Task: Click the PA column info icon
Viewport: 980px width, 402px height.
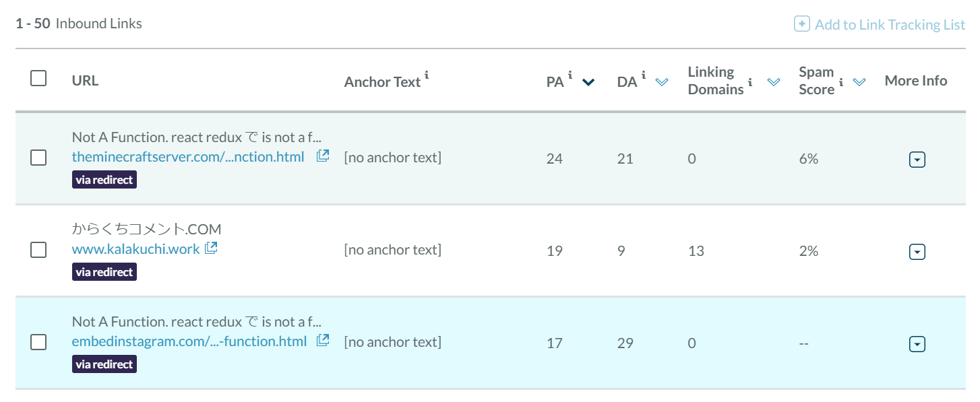Action: (x=570, y=75)
